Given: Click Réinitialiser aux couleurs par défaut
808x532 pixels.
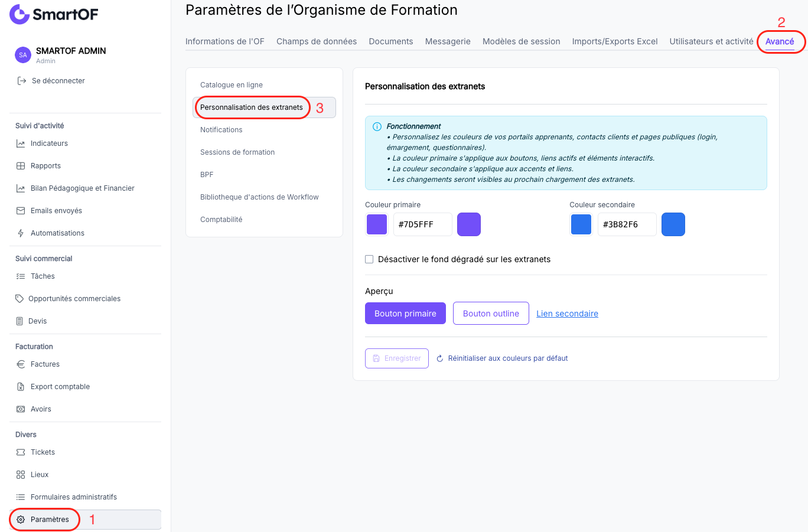Looking at the screenshot, I should 502,358.
